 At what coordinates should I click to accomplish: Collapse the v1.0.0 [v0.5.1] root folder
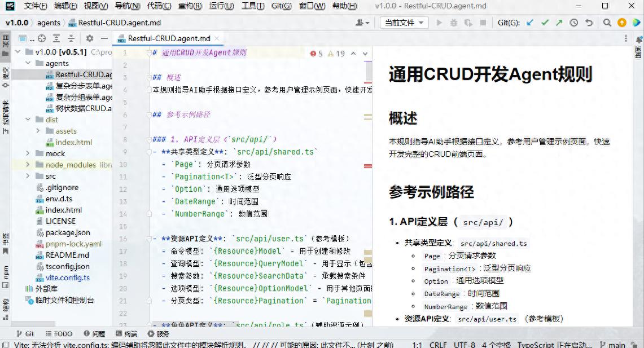coord(19,52)
